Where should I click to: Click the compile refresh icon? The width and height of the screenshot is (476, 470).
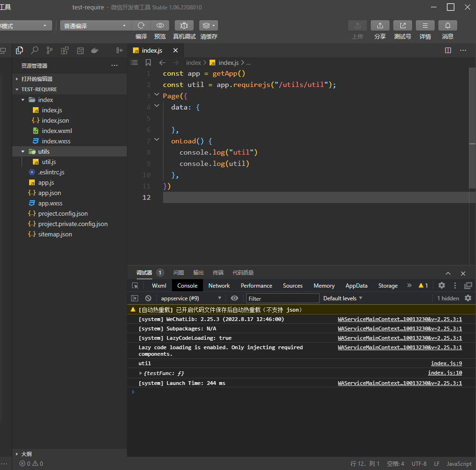pos(141,26)
